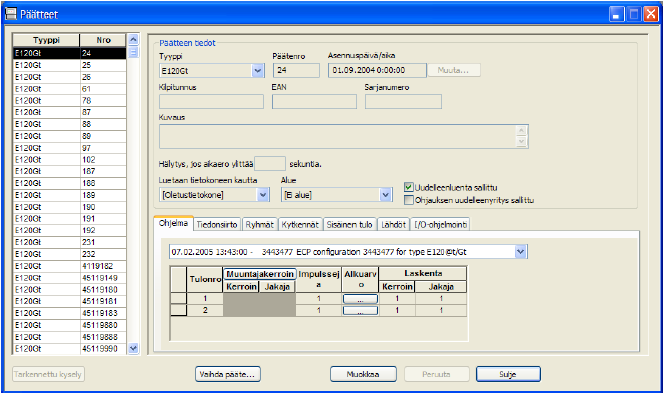
Task: Click the Hälytys aikaero seconds field
Action: (270, 164)
